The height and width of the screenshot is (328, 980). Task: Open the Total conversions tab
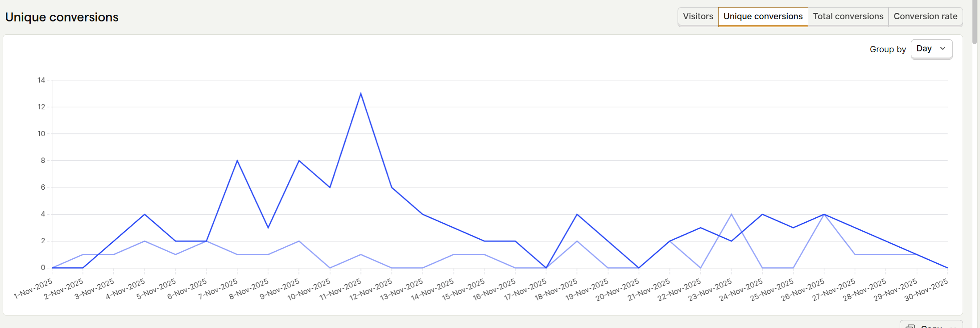pos(848,17)
